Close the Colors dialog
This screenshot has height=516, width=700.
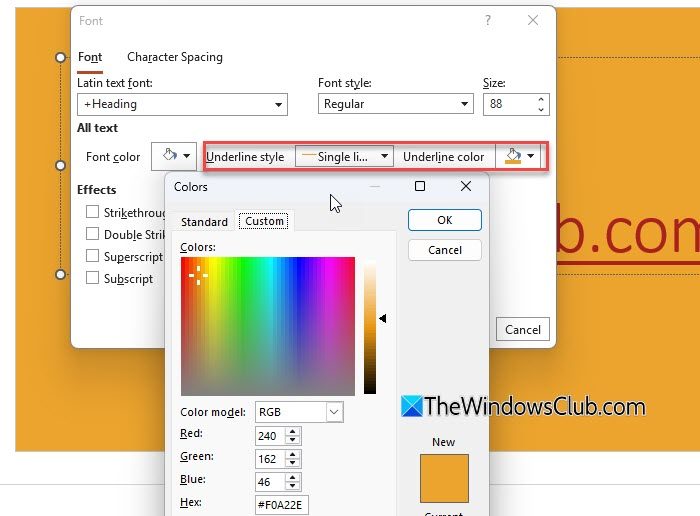[466, 186]
